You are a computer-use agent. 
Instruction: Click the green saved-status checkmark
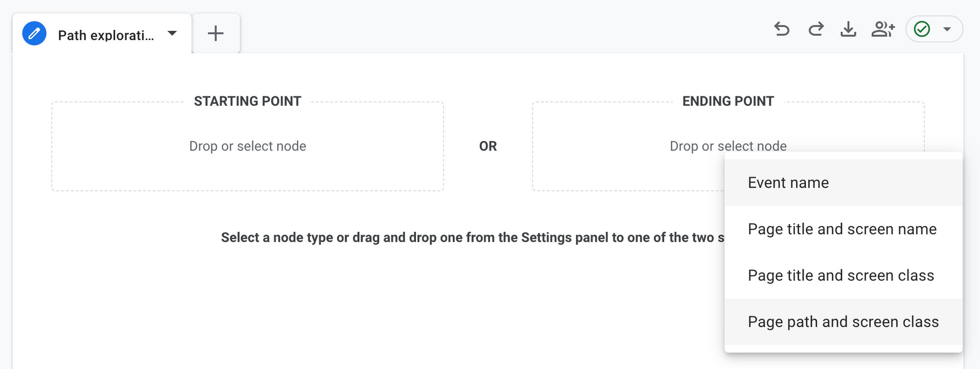922,29
